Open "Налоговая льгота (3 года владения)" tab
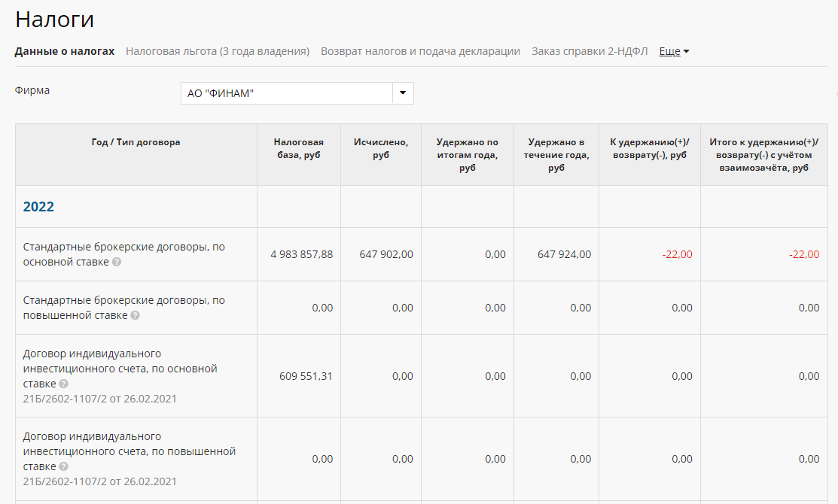The height and width of the screenshot is (504, 838). pyautogui.click(x=218, y=51)
